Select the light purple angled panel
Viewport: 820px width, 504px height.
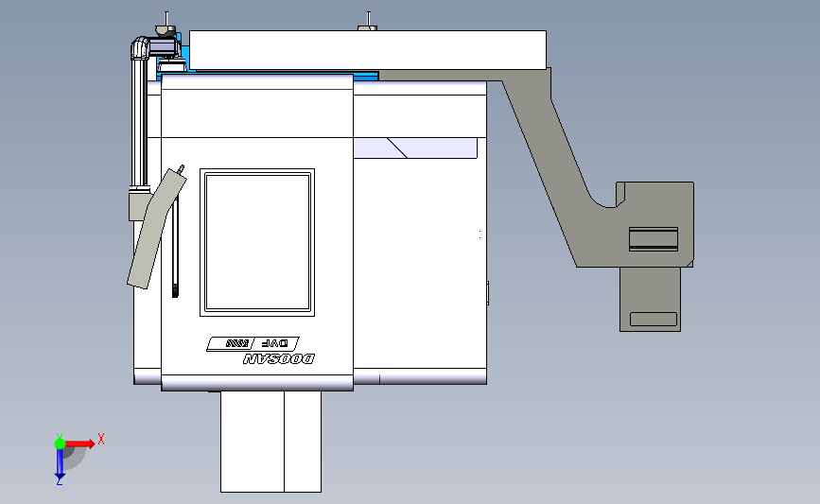(415, 148)
